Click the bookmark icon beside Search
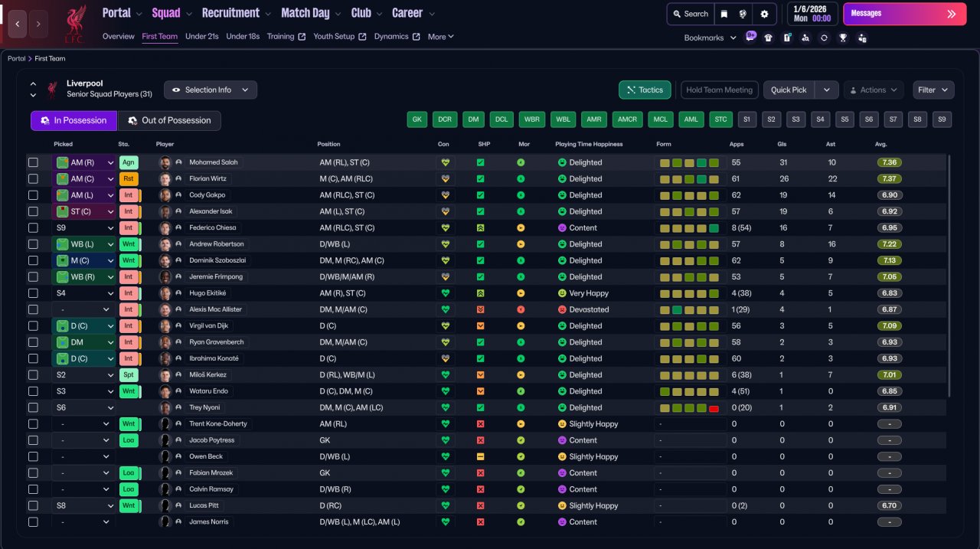This screenshot has height=549, width=980. (x=724, y=14)
